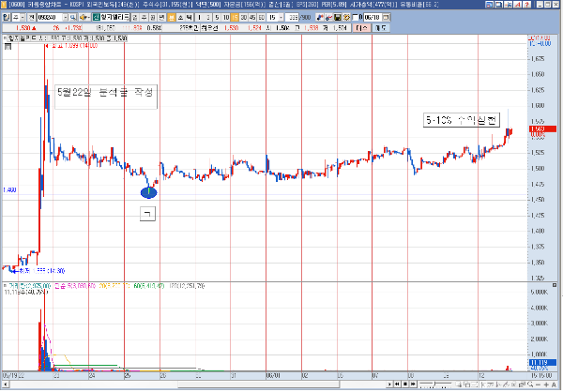Click the 10 interval button
Viewport: 563px width, 392px height.
225,17
